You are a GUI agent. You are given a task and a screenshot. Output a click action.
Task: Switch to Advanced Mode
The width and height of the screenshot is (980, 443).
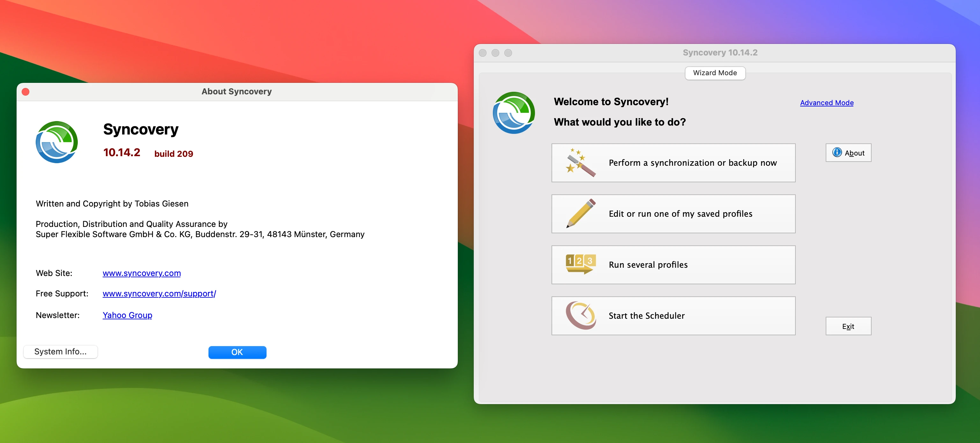point(827,103)
